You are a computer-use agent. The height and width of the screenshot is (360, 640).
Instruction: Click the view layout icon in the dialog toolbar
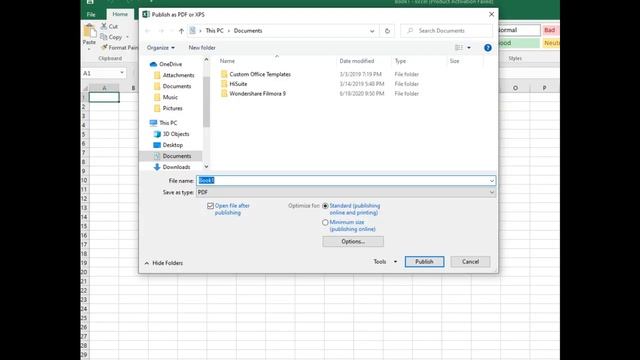(x=459, y=48)
